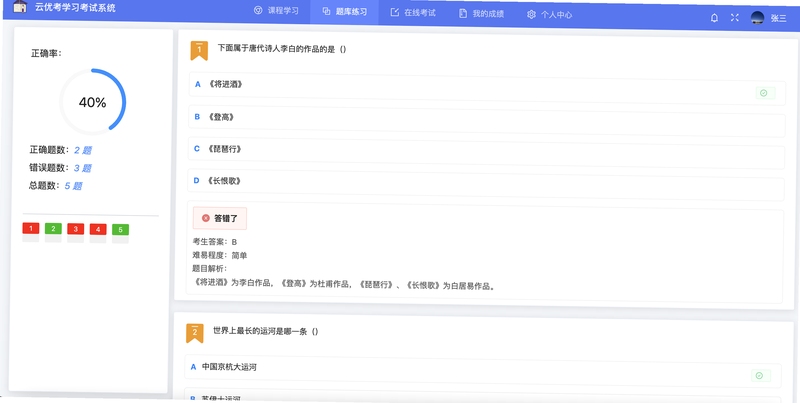
Task: Click the 总题数 5 题 value
Action: (73, 186)
